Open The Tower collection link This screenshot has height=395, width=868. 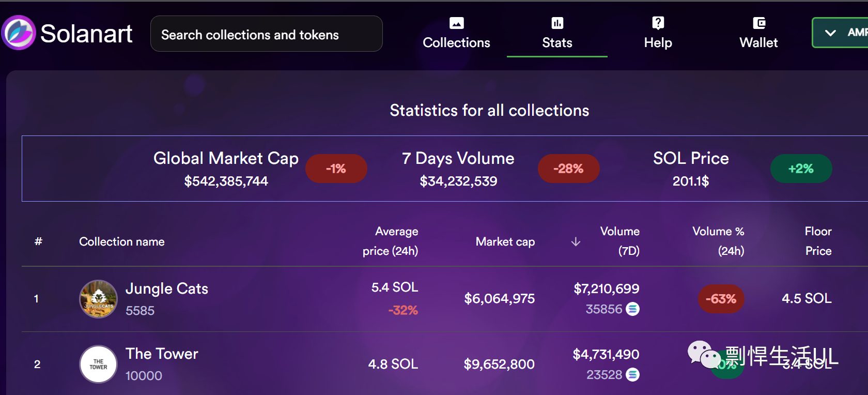(x=162, y=354)
